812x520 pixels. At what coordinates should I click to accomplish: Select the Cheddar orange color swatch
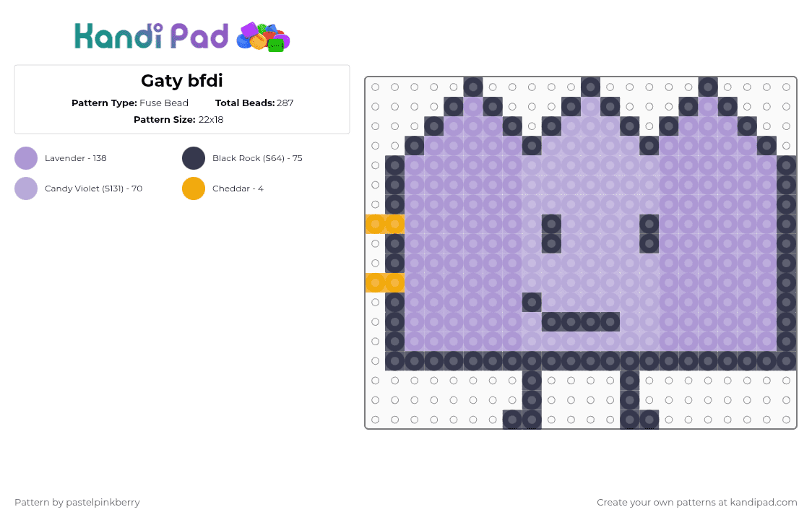tap(194, 188)
